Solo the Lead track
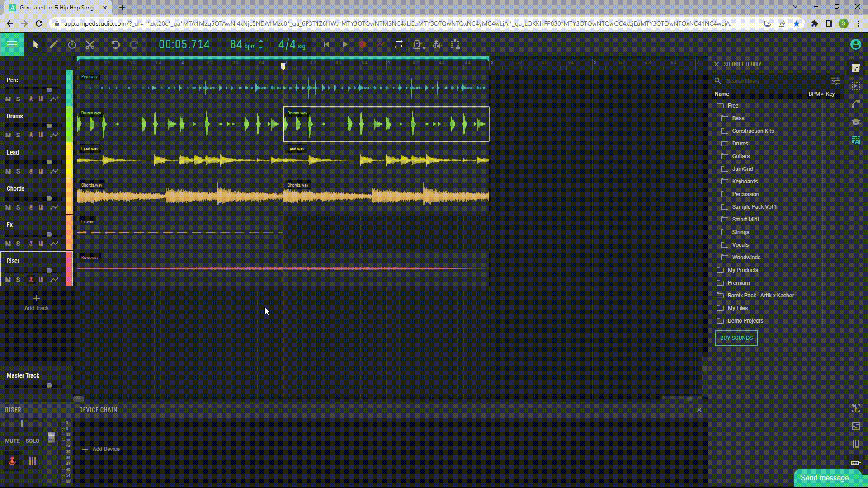 [18, 171]
